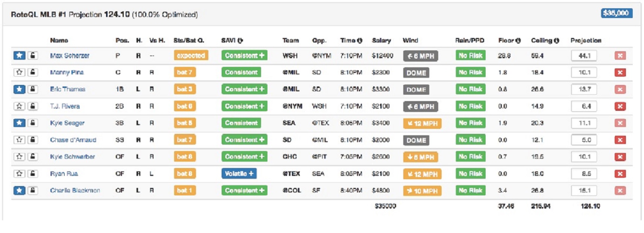Toggle favorite star for Max Scherzer

point(19,56)
